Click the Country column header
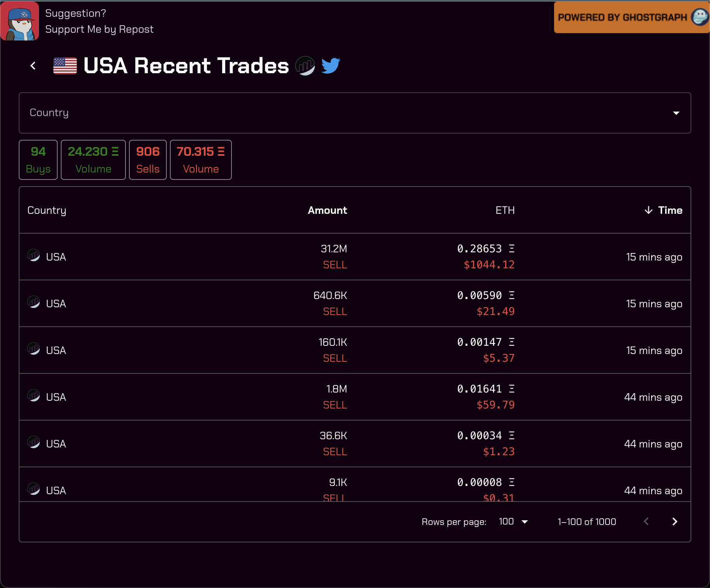The height and width of the screenshot is (588, 710). point(47,210)
